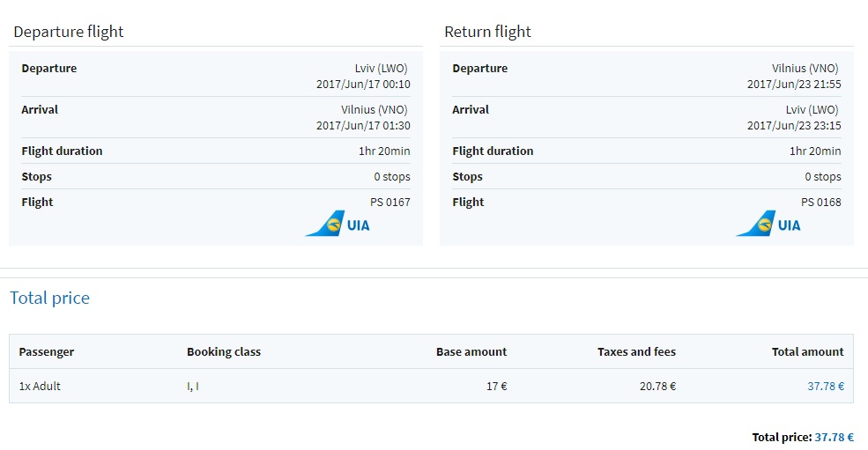The height and width of the screenshot is (450, 868).
Task: Click flight number PS 0167
Action: [x=390, y=202]
